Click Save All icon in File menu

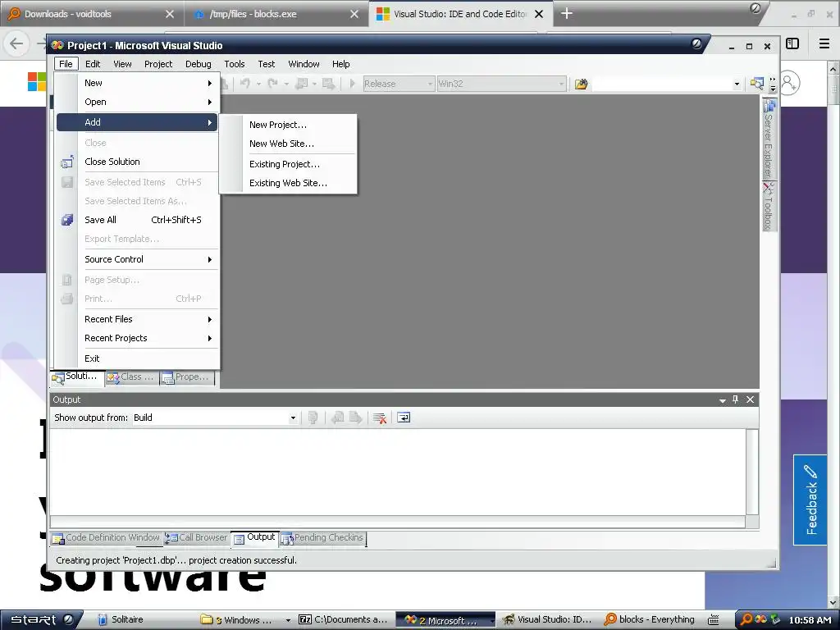click(x=67, y=220)
